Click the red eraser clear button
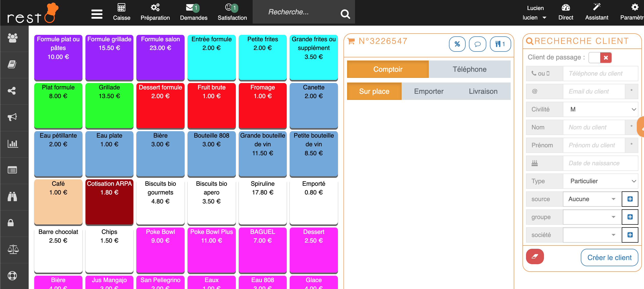 pyautogui.click(x=535, y=256)
